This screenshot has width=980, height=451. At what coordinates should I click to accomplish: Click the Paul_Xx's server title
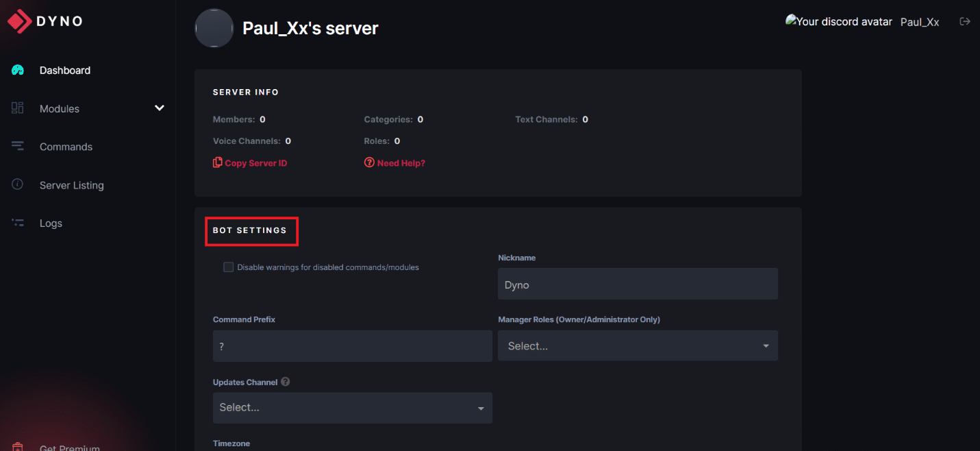click(x=310, y=28)
